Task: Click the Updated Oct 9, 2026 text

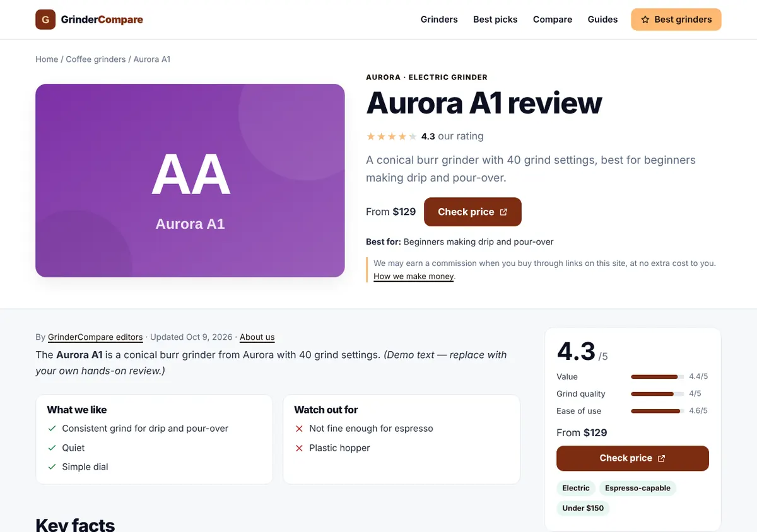Action: tap(191, 337)
